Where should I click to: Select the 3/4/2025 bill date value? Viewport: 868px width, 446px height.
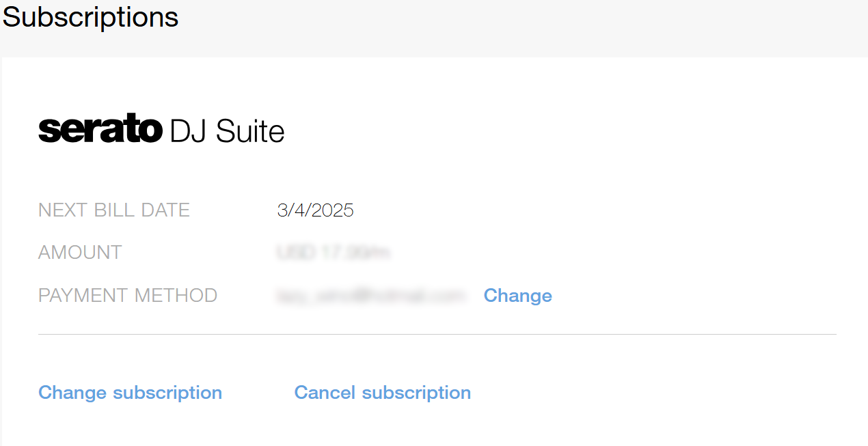coord(315,210)
